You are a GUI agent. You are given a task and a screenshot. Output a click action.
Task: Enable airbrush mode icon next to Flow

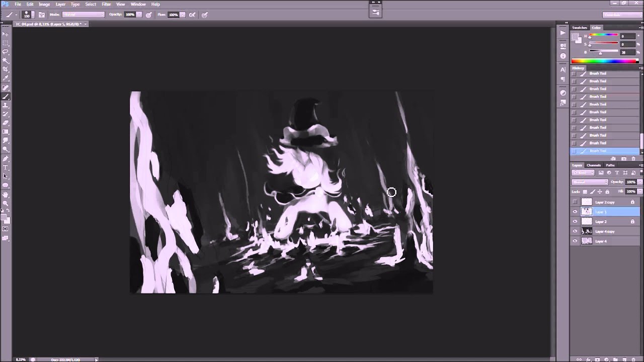192,15
